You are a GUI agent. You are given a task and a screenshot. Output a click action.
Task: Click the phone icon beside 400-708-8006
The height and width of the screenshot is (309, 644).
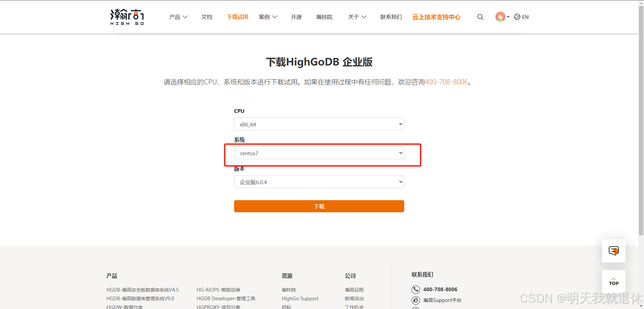416,290
